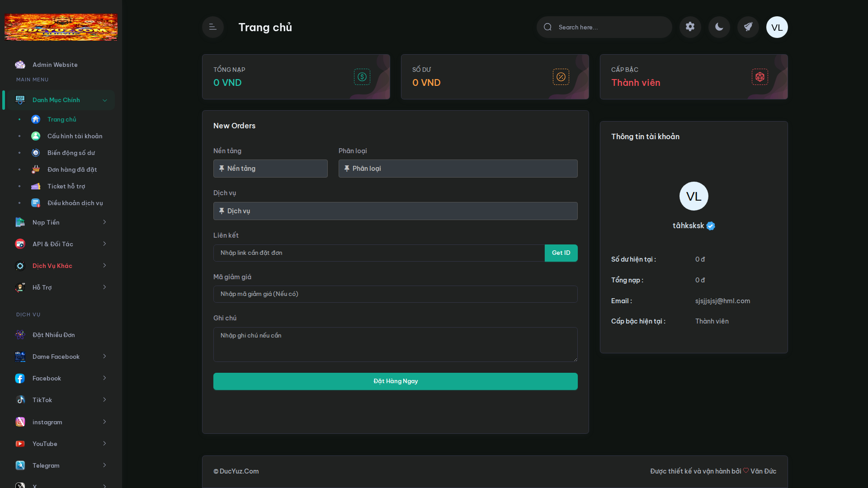
Task: Click the large VL profile avatar
Action: tap(693, 196)
